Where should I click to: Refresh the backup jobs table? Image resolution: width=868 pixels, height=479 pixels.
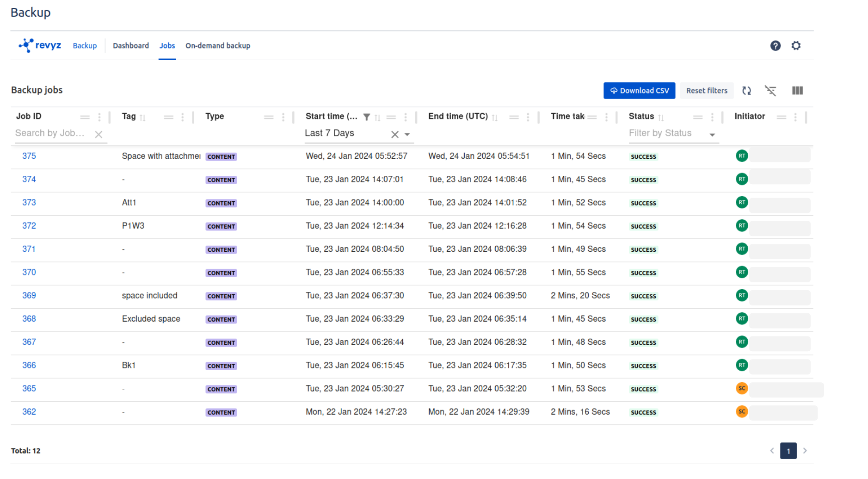746,91
